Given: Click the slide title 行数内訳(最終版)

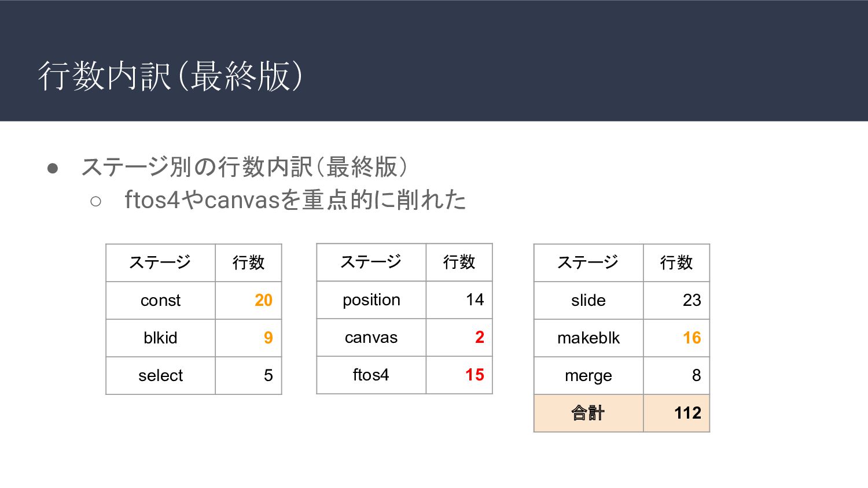Looking at the screenshot, I should click(x=170, y=76).
